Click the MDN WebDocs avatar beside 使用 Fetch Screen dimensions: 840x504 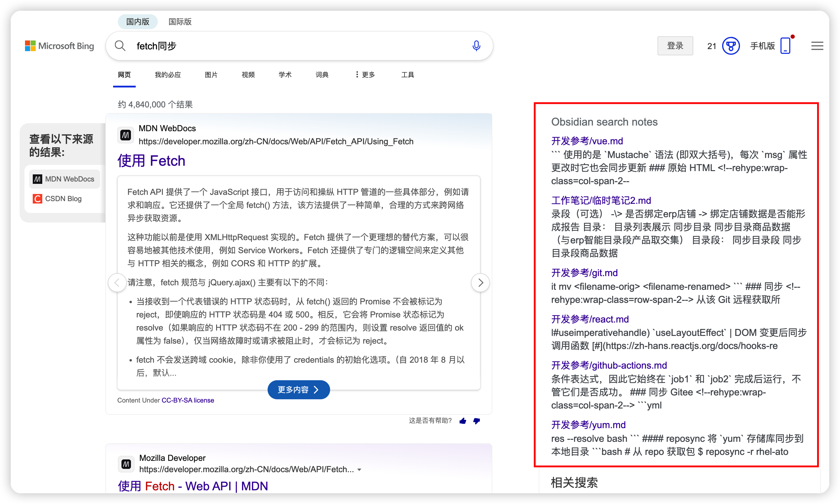point(125,135)
